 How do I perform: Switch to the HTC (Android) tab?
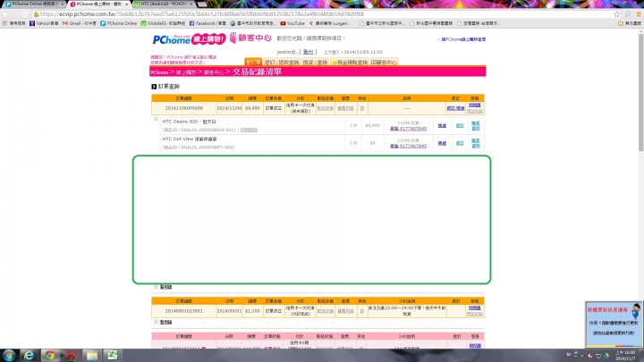click(x=164, y=4)
